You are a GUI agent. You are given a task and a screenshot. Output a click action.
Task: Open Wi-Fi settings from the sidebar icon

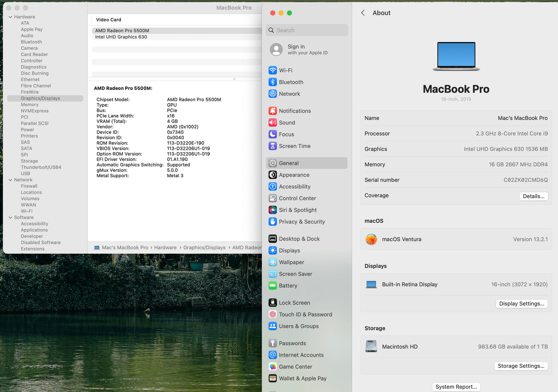[273, 70]
